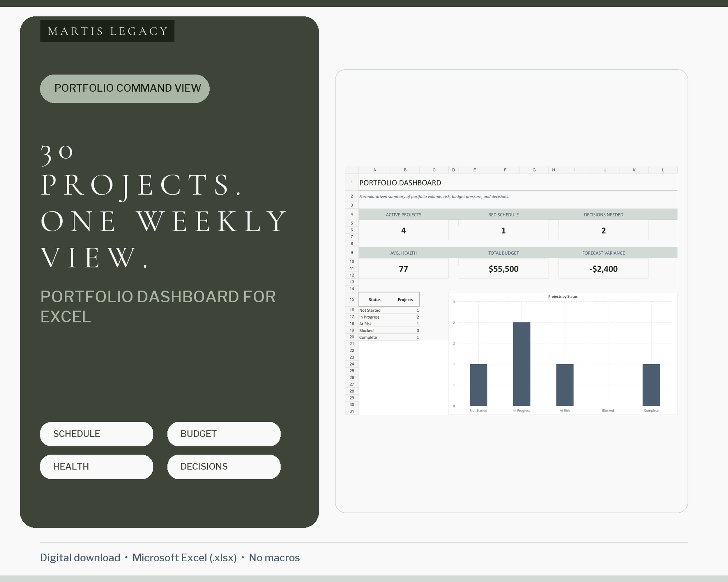The height and width of the screenshot is (582, 728).
Task: Select column A header in spreadsheet
Action: click(x=374, y=170)
